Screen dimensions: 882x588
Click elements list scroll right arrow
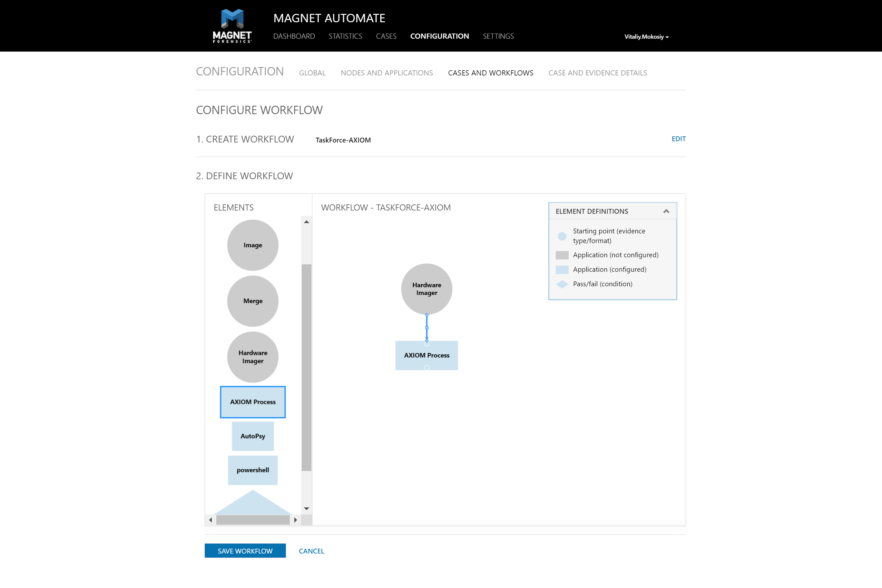click(x=296, y=520)
